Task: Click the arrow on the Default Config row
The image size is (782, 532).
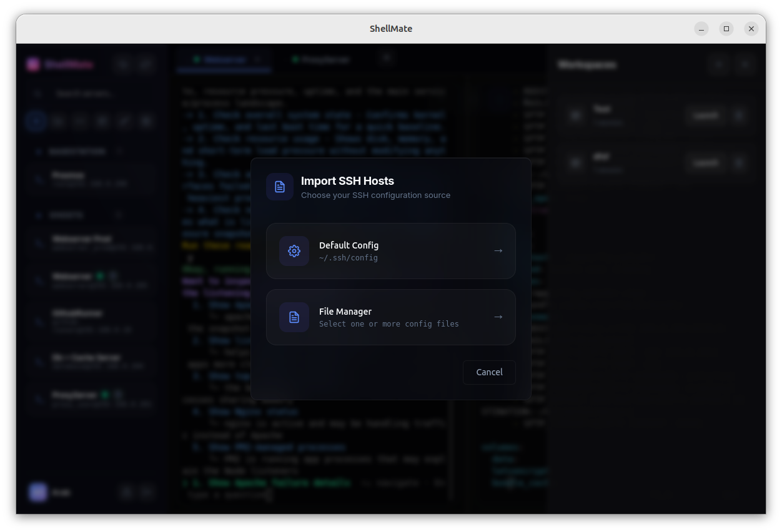Action: [x=498, y=251]
